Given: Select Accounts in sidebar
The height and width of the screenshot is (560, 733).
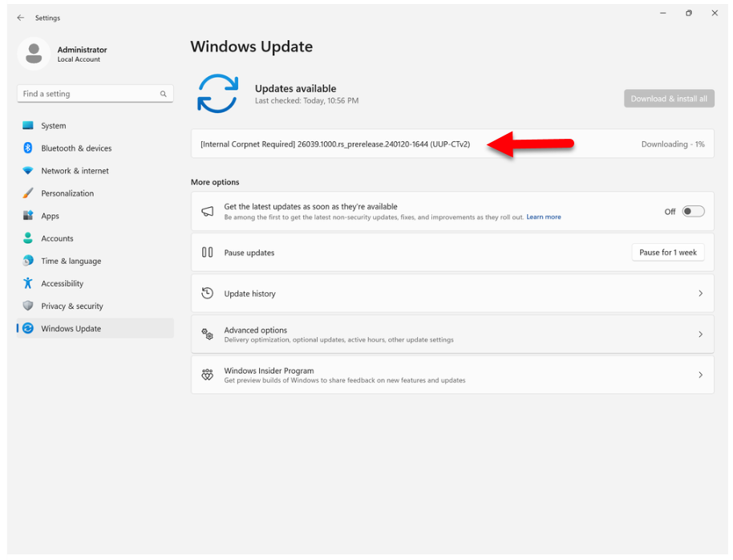Looking at the screenshot, I should [95, 238].
